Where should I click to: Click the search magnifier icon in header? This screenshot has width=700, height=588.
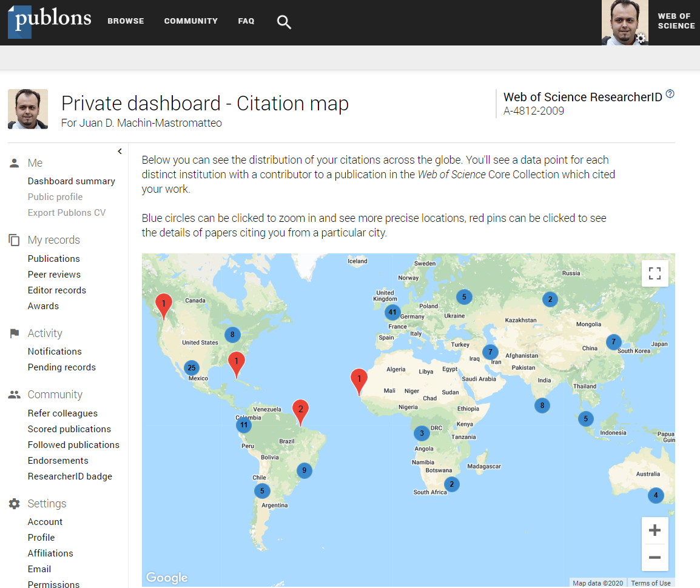[x=284, y=22]
